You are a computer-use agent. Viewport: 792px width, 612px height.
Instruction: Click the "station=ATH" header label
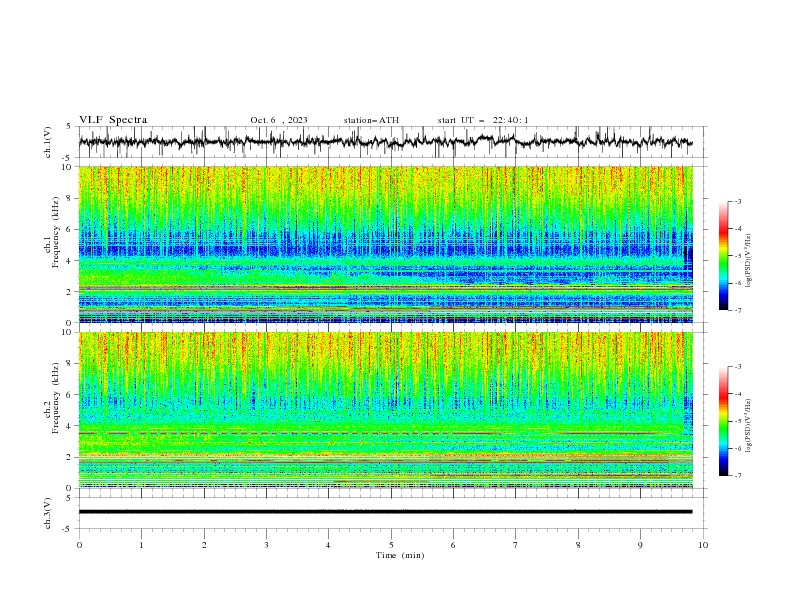pos(371,120)
